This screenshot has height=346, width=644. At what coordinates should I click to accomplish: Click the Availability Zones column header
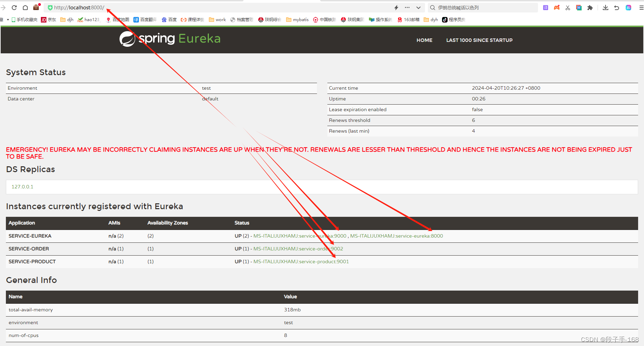tap(168, 223)
